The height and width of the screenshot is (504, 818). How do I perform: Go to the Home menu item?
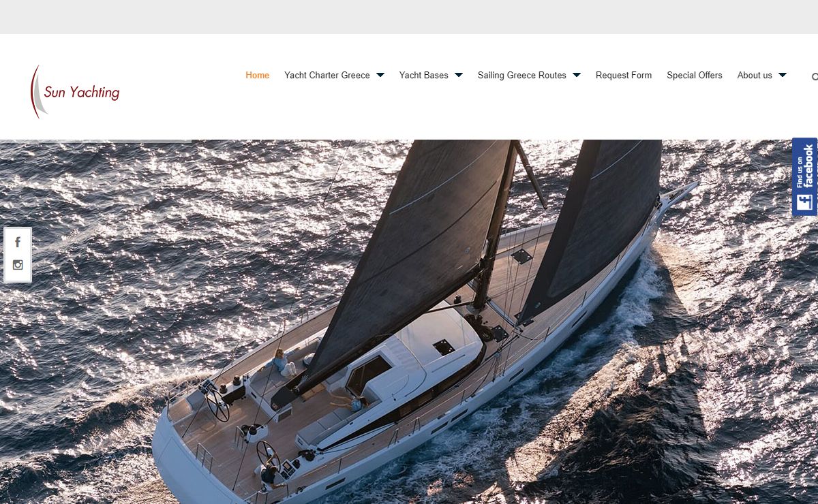tap(258, 76)
